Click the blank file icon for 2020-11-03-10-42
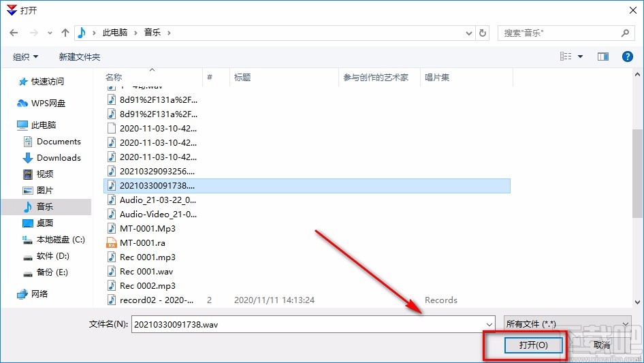This screenshot has height=363, width=644. pos(111,128)
